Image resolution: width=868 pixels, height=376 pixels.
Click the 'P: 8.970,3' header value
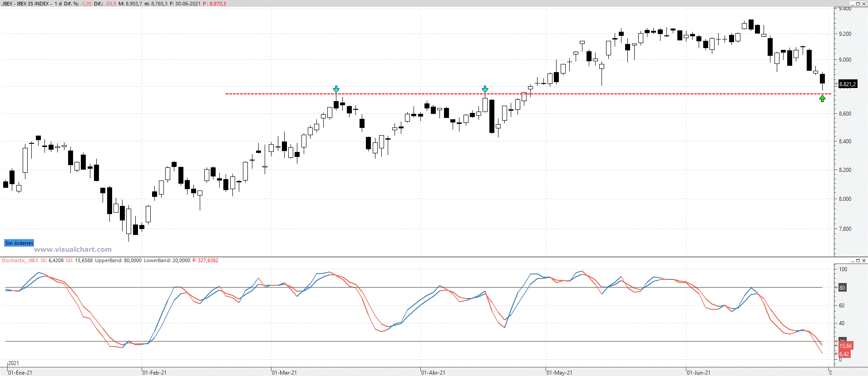[x=214, y=4]
